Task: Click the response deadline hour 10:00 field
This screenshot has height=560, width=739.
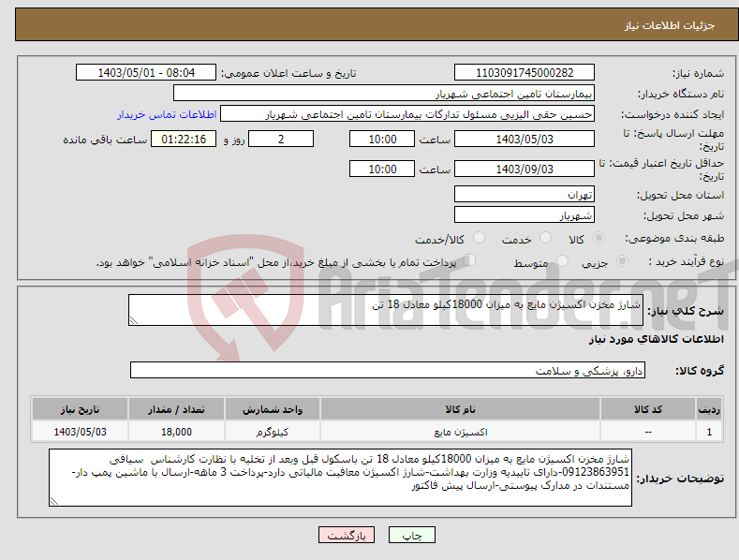Action: tap(382, 139)
